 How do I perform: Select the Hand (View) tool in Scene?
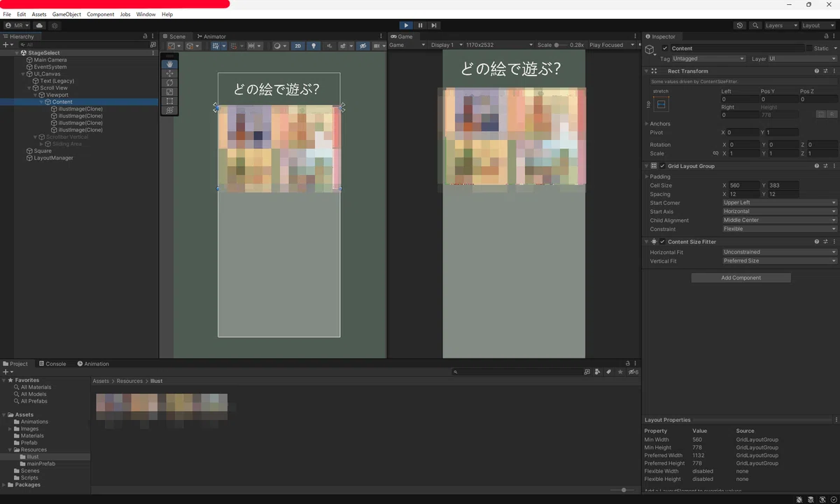pyautogui.click(x=169, y=64)
